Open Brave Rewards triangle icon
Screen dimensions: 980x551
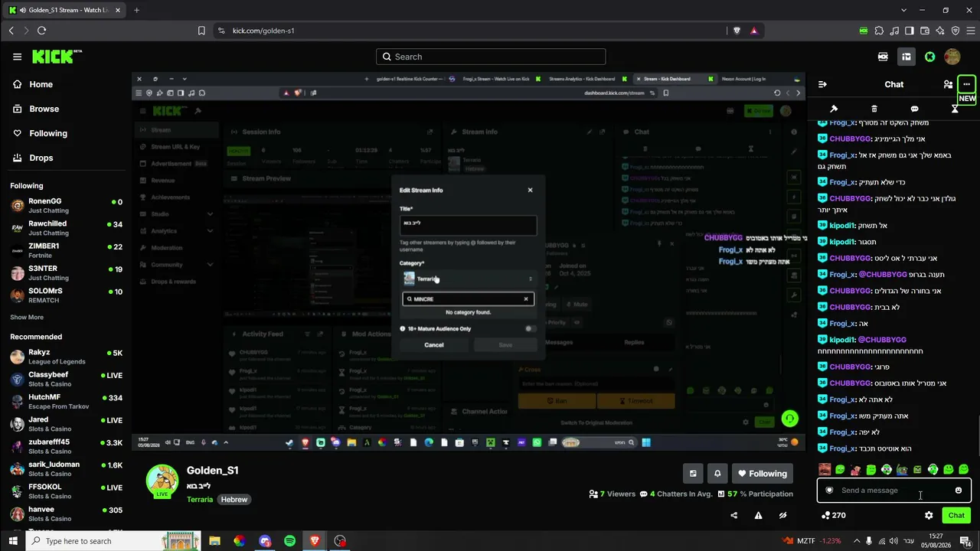click(754, 31)
